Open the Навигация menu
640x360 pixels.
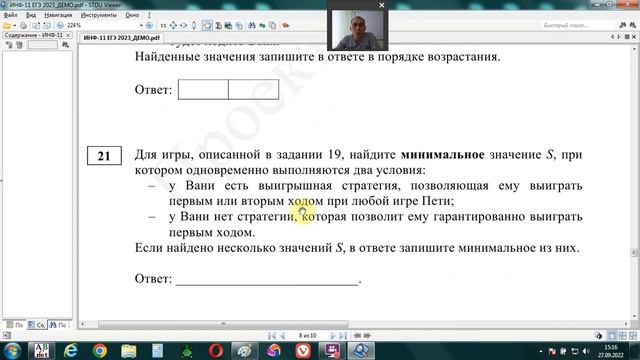[58, 15]
